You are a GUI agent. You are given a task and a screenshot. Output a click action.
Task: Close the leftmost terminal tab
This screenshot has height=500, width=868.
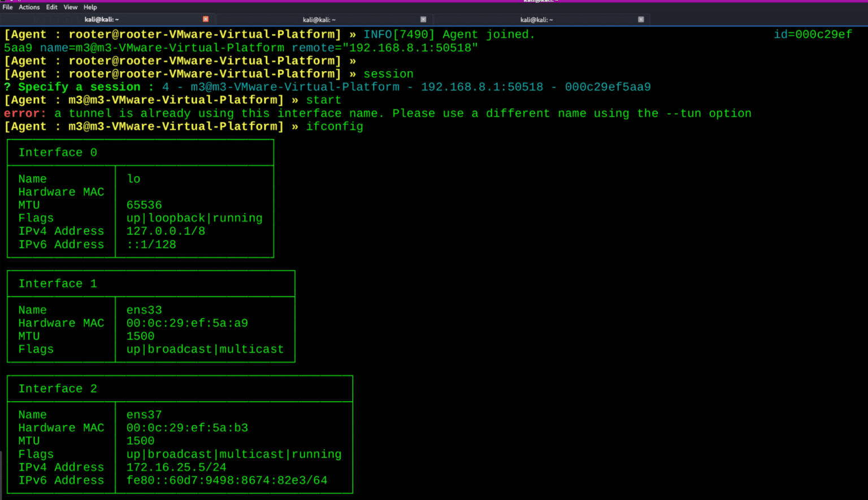pyautogui.click(x=206, y=19)
